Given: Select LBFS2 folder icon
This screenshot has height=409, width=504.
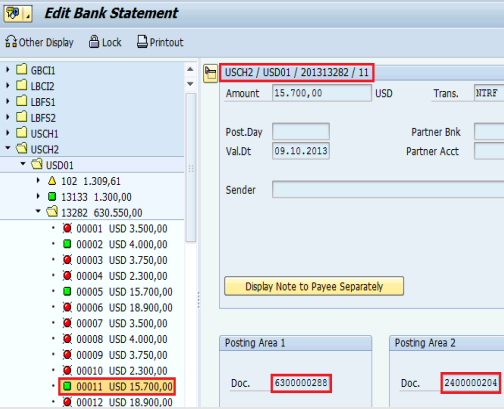Looking at the screenshot, I should pyautogui.click(x=22, y=117).
